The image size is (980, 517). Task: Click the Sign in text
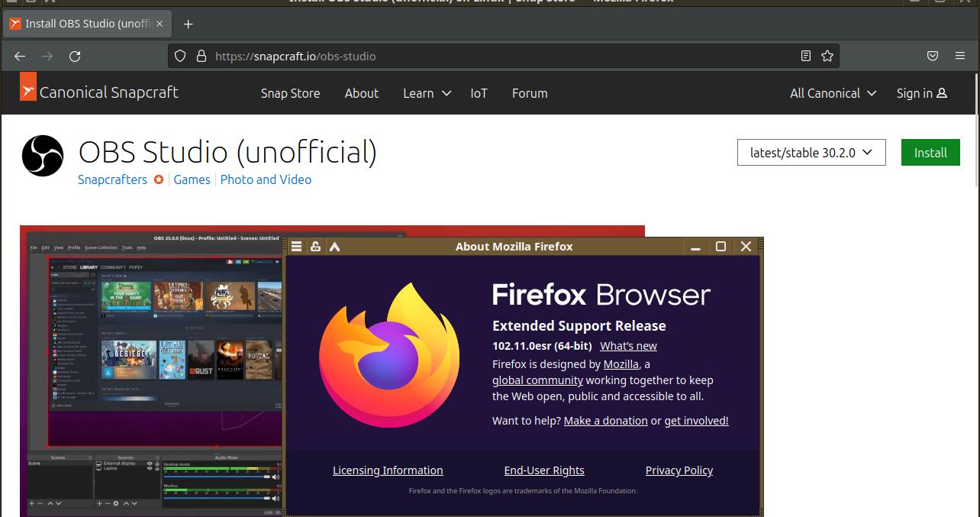coord(914,93)
